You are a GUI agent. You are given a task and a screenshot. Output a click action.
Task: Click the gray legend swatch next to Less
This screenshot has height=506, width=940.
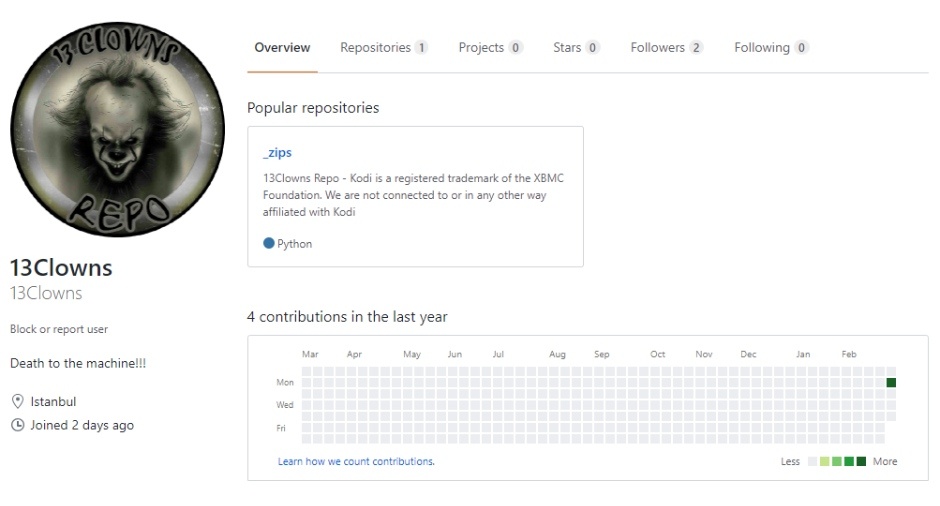click(812, 461)
